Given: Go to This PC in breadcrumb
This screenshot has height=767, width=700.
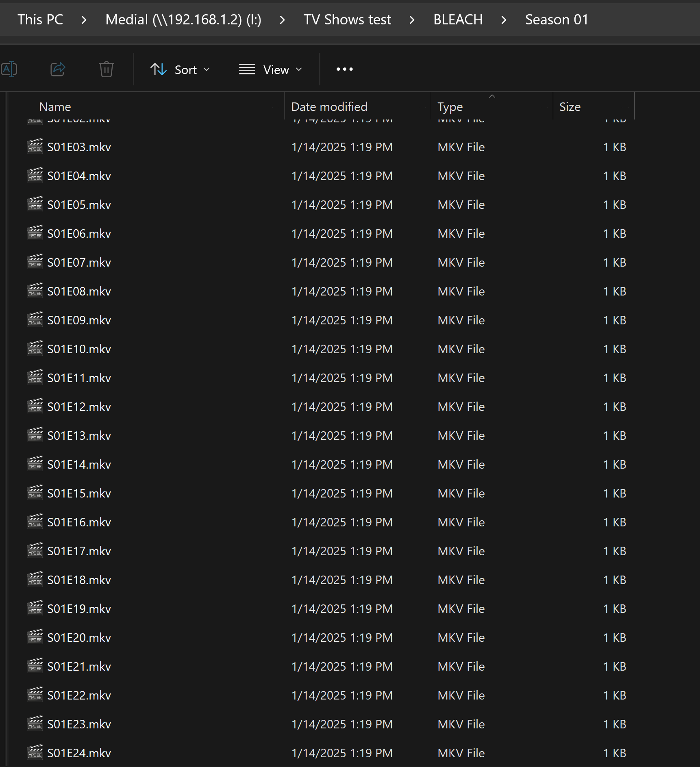Looking at the screenshot, I should (40, 20).
